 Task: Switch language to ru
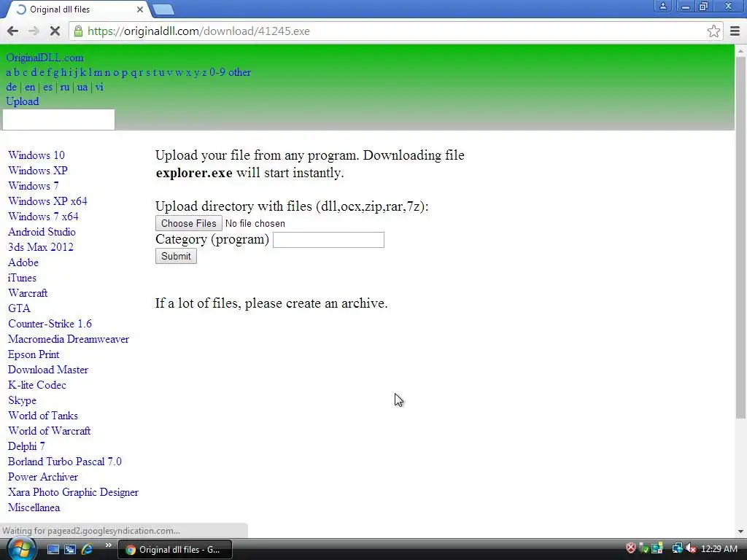[x=65, y=87]
